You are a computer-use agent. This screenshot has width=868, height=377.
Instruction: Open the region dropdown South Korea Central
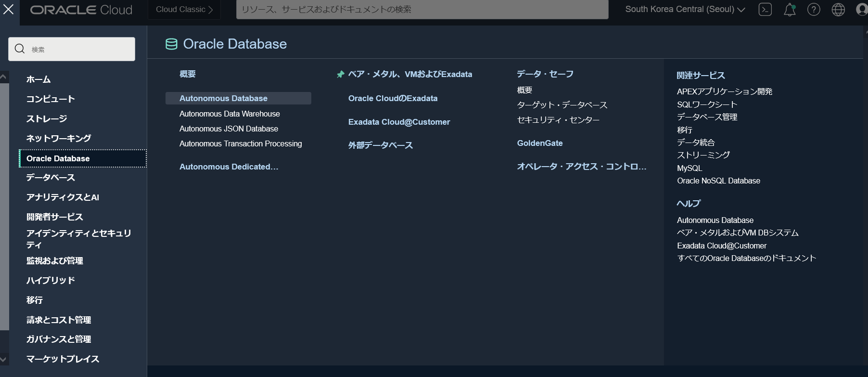685,10
